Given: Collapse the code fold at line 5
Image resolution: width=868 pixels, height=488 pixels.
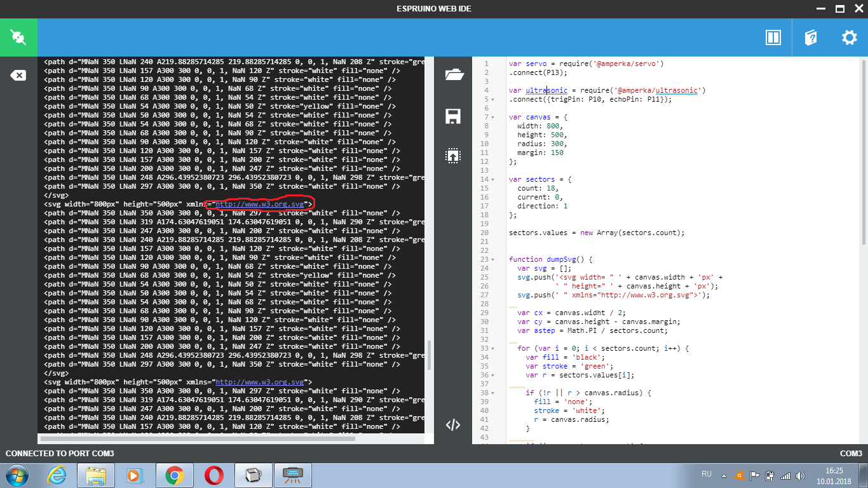Looking at the screenshot, I should tap(492, 99).
